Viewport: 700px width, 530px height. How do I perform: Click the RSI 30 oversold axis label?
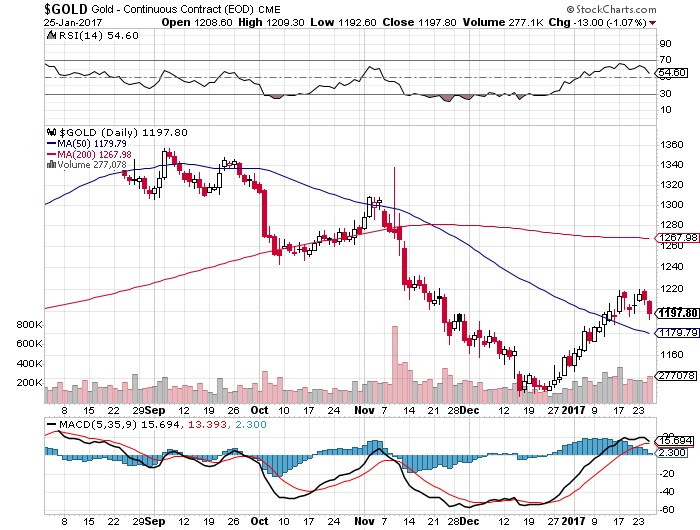coord(666,94)
